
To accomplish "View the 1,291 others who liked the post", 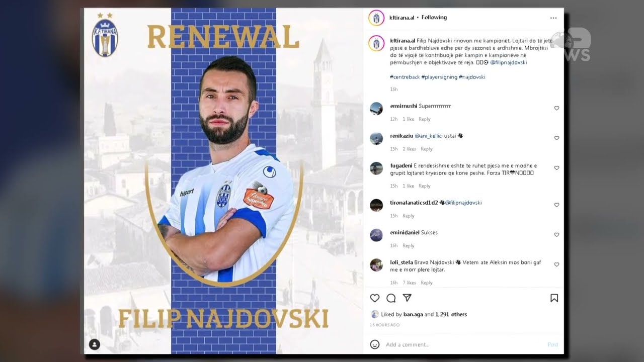I will click(x=451, y=314).
